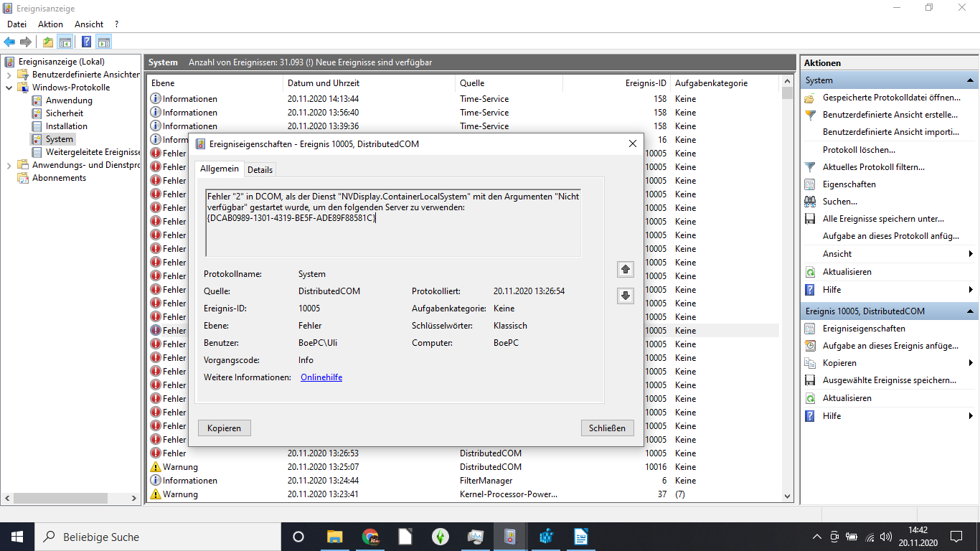The width and height of the screenshot is (980, 551).
Task: Click the gray Forward arrow in toolbar
Action: point(26,42)
